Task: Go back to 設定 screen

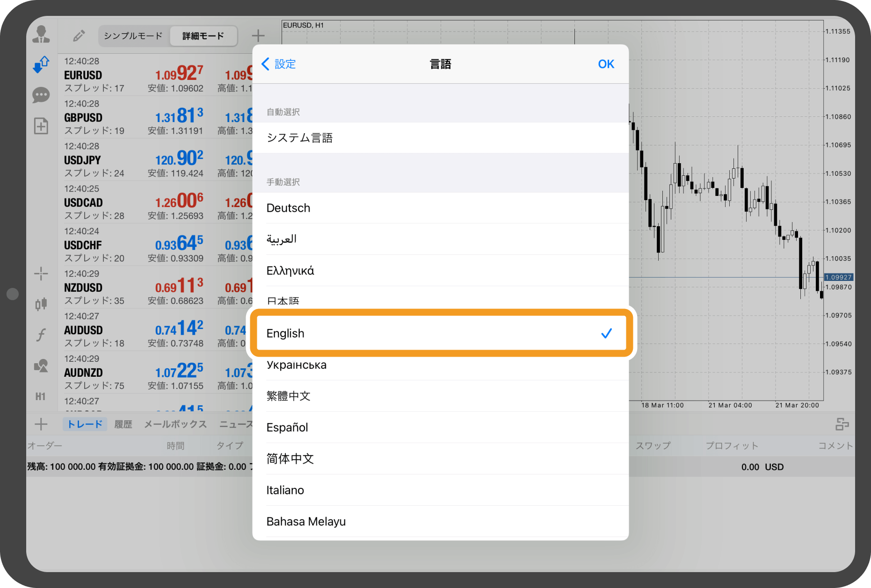Action: tap(279, 64)
